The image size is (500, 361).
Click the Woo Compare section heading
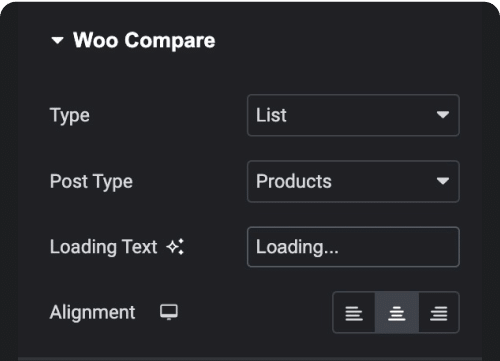coord(144,41)
